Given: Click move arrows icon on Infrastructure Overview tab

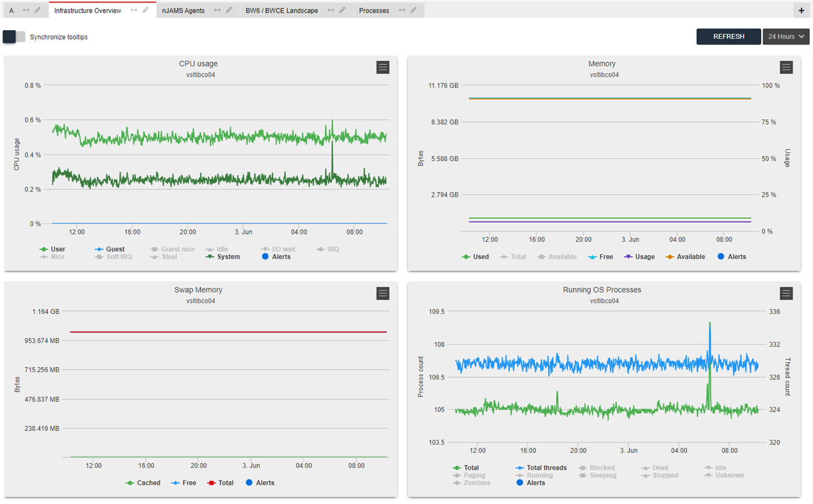Looking at the screenshot, I should 134,10.
